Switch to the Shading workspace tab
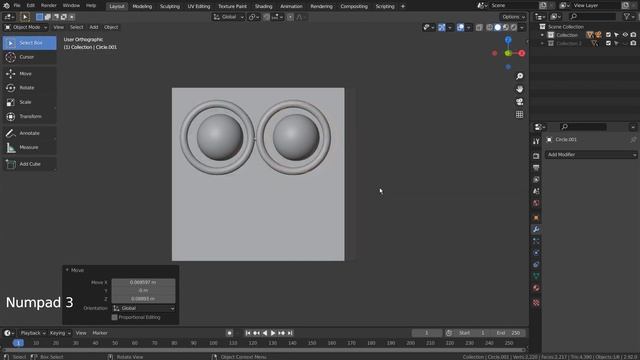 tap(264, 6)
